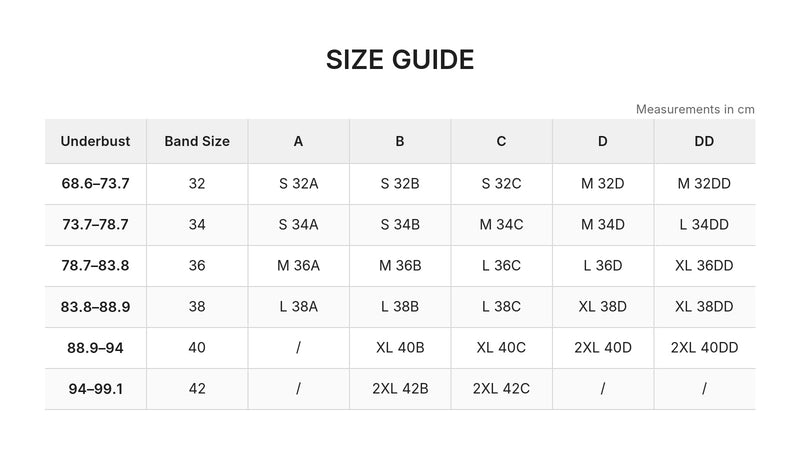800x457 pixels.
Task: Click the SIZE GUIDE heading
Action: 400,60
